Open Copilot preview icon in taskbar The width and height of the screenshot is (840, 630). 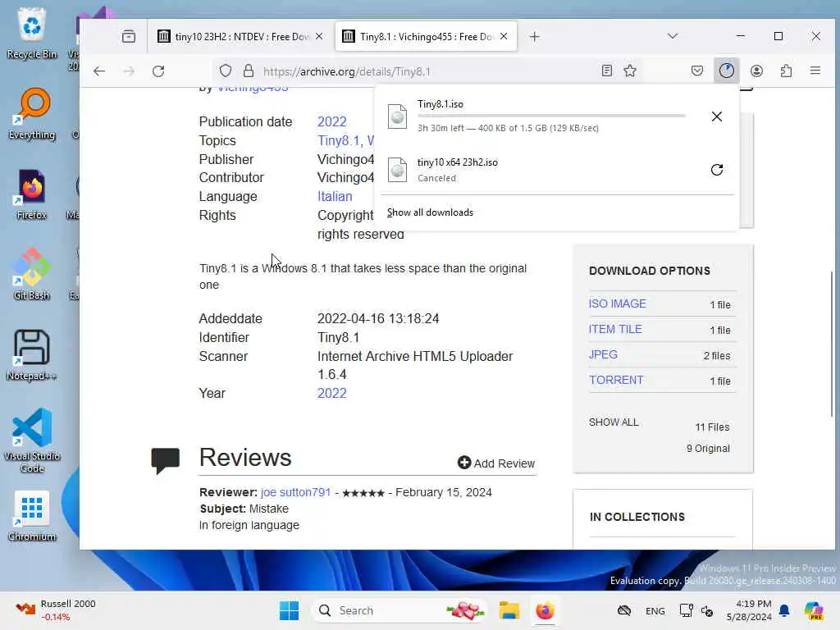[x=814, y=610]
